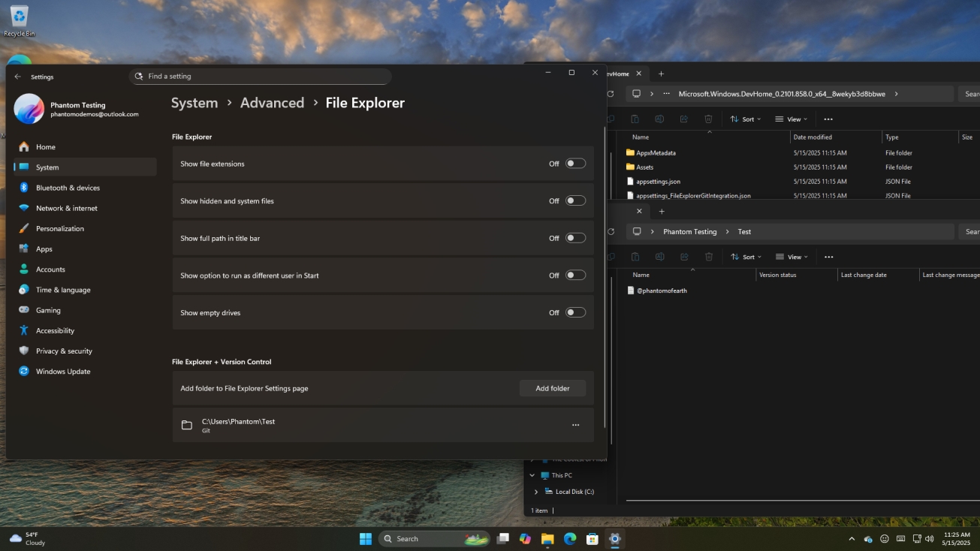Open Privacy & security settings
The height and width of the screenshot is (551, 980).
(85, 351)
